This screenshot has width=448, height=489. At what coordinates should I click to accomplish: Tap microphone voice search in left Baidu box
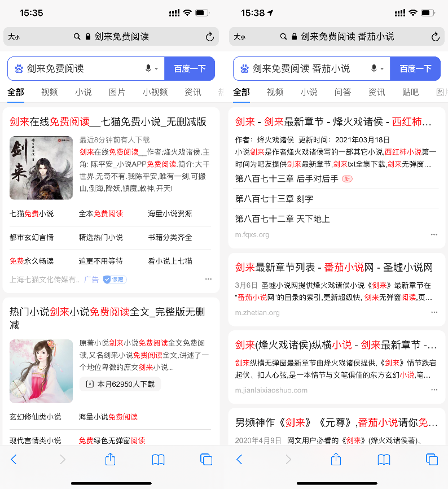coord(148,68)
